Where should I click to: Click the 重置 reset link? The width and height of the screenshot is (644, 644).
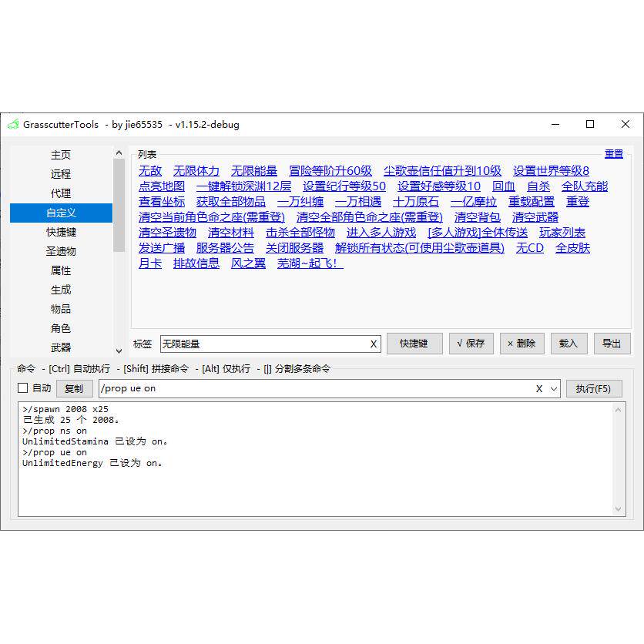613,153
